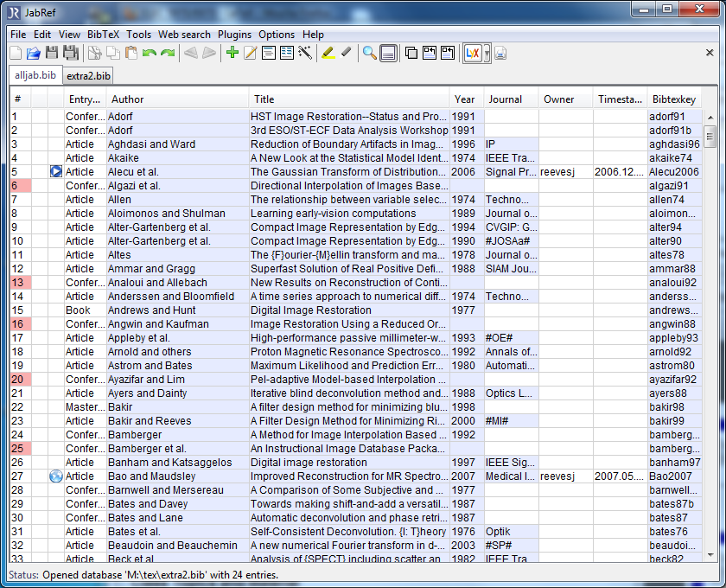This screenshot has width=726, height=588.
Task: Click the vertical scrollbar thumb of the table
Action: 710,137
